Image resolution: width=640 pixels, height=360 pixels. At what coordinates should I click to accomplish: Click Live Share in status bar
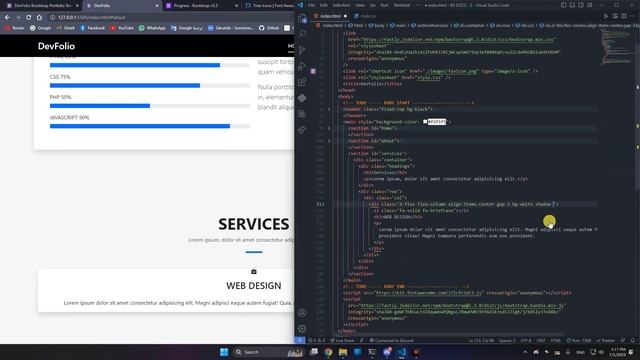(x=342, y=340)
